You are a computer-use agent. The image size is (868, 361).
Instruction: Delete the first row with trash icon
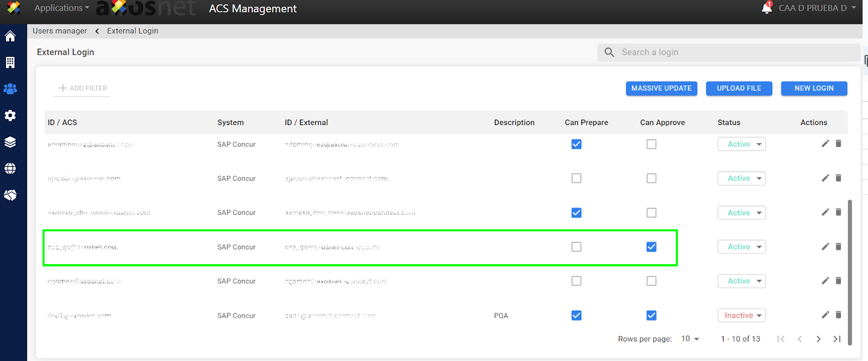pyautogui.click(x=838, y=143)
